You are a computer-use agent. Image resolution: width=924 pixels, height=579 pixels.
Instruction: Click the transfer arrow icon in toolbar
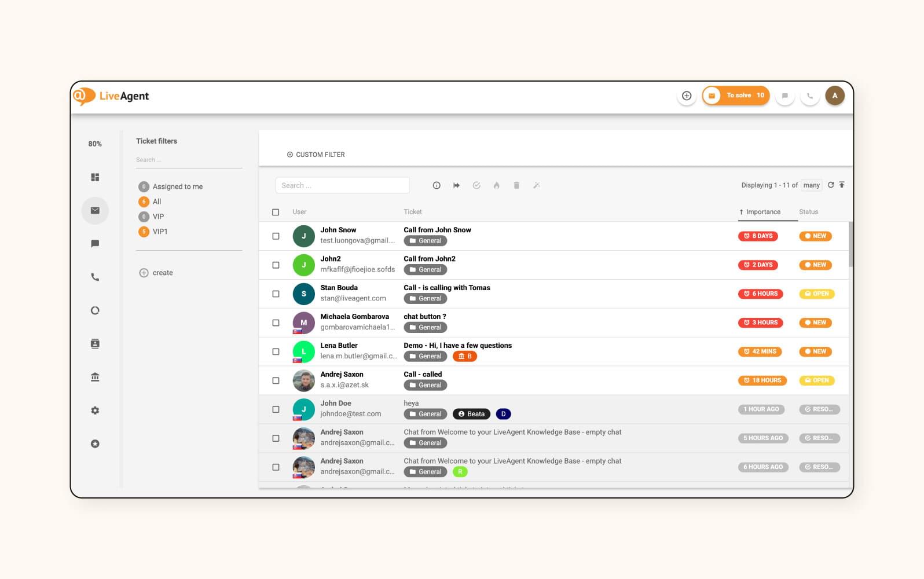(457, 185)
